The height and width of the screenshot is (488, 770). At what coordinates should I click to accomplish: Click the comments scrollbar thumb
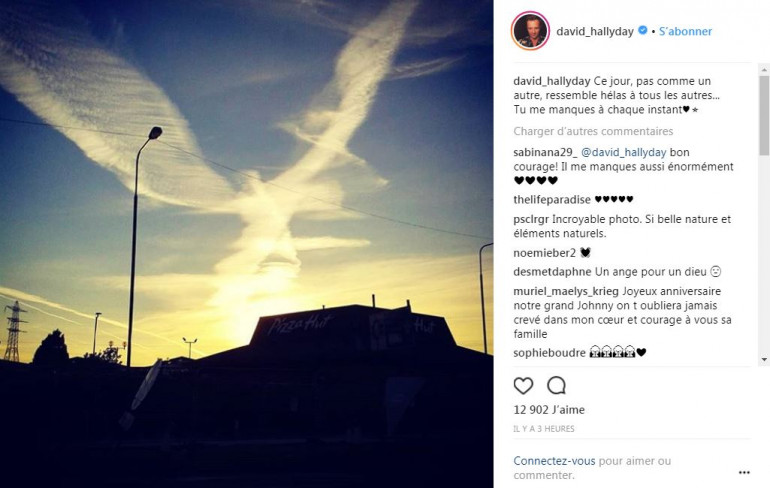[x=764, y=115]
